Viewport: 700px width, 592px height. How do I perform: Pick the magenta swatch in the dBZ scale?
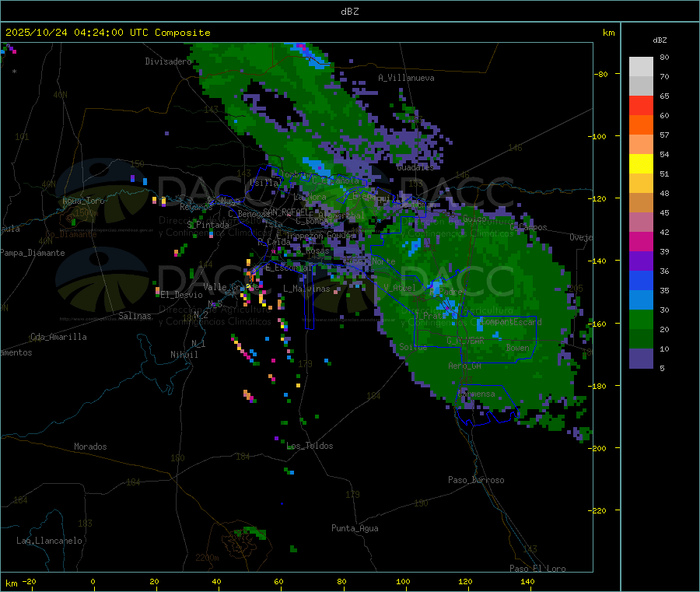coord(641,241)
